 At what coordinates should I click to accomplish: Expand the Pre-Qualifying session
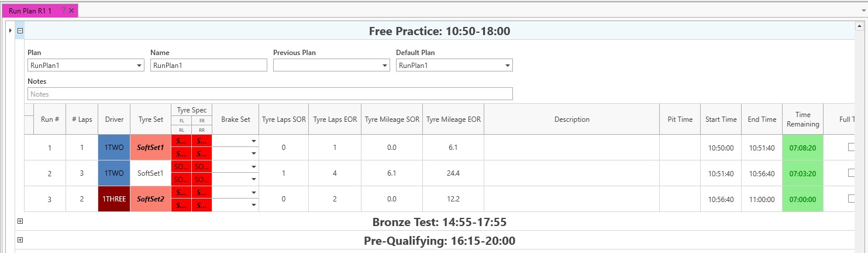[20, 240]
